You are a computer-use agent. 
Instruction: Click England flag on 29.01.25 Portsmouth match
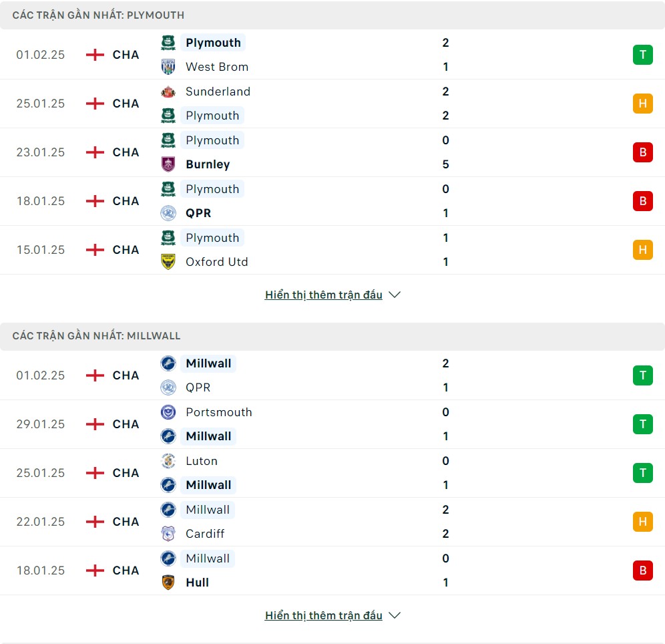click(95, 424)
